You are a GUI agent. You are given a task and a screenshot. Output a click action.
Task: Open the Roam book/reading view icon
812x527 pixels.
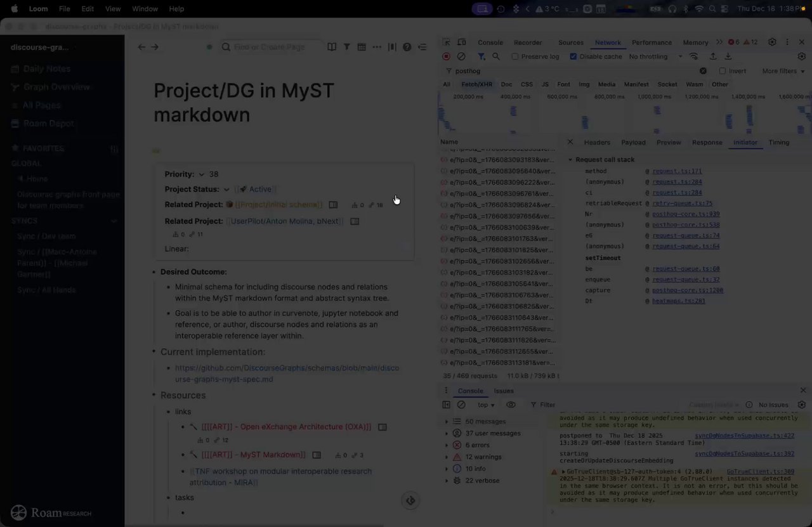click(x=332, y=47)
